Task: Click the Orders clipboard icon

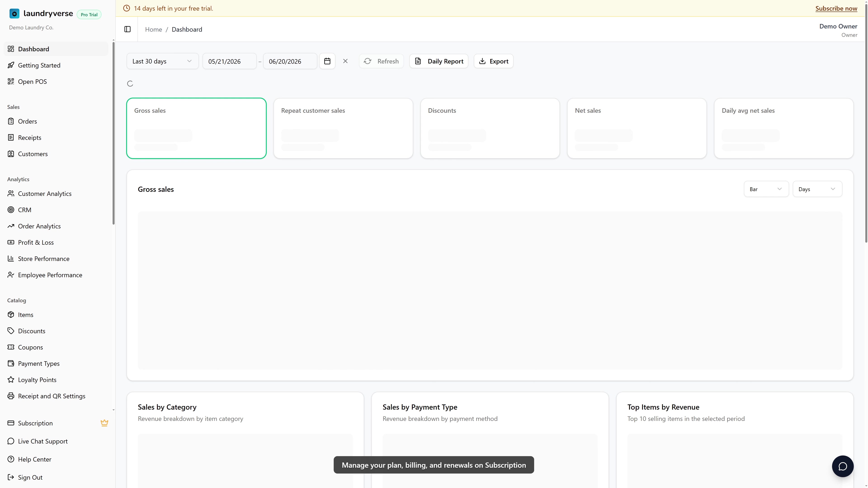Action: [x=11, y=121]
